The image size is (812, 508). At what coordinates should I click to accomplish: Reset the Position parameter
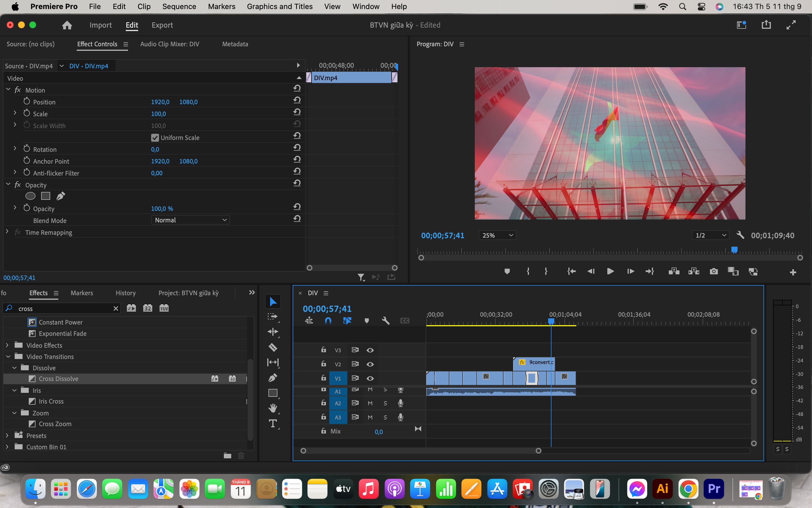pos(297,100)
